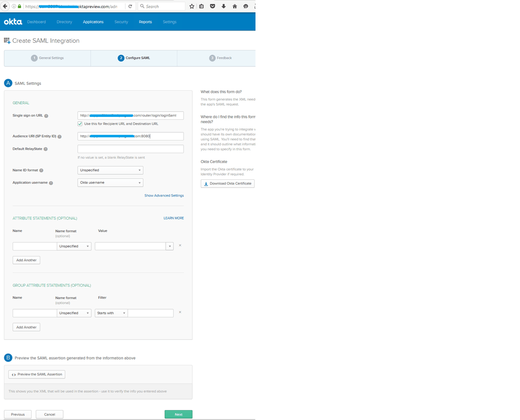Screen dimensions: 520x420
Task: Go to the Feedback step
Action: 217,58
